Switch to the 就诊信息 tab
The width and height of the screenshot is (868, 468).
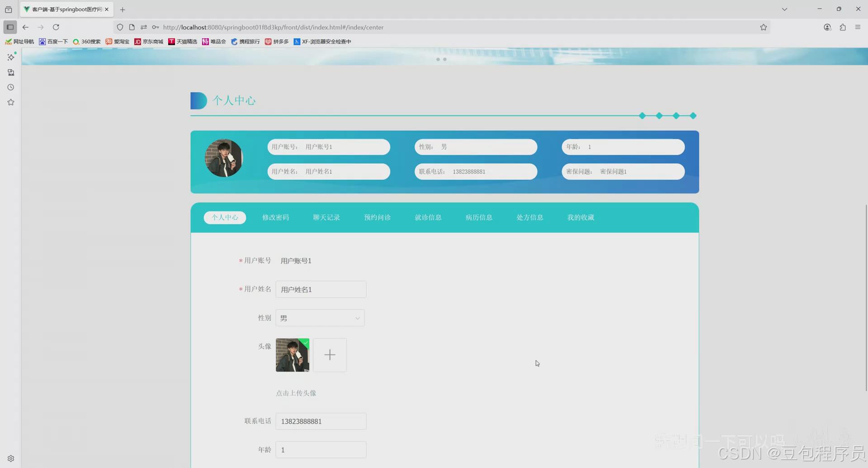[x=428, y=217]
